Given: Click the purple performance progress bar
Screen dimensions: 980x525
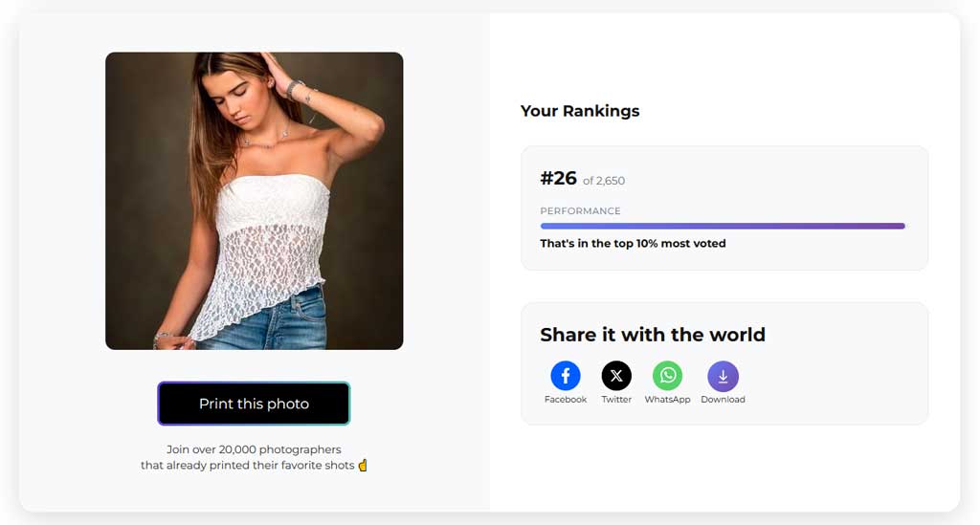Looking at the screenshot, I should coord(722,227).
